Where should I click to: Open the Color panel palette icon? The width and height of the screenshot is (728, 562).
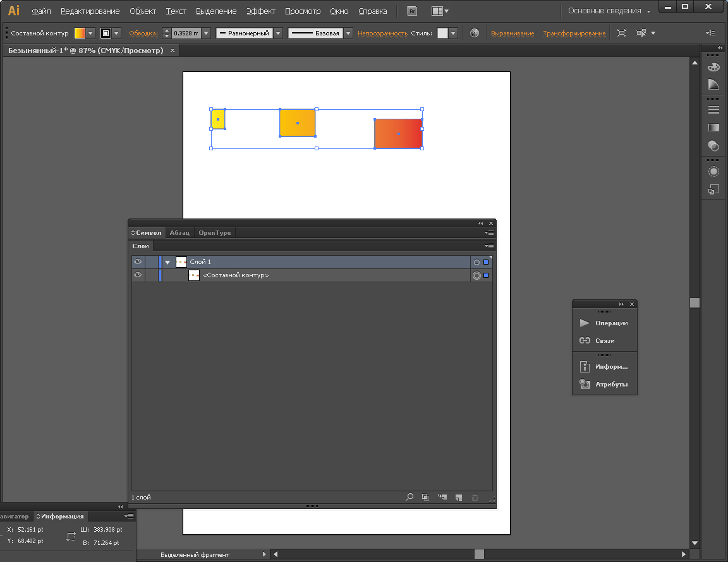[713, 67]
